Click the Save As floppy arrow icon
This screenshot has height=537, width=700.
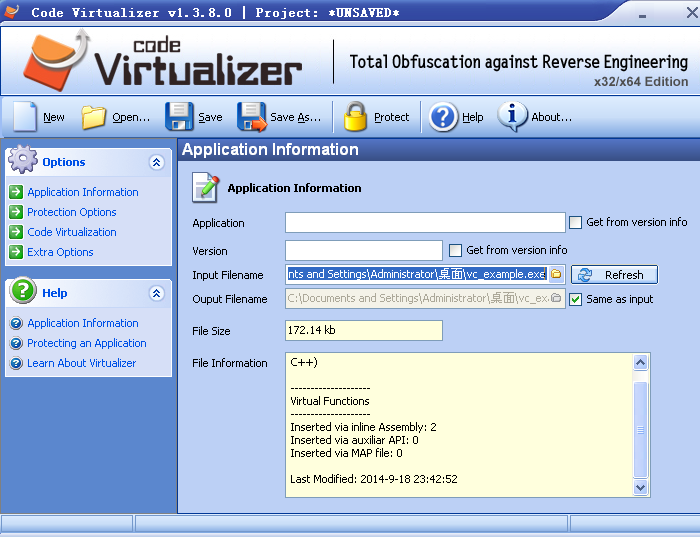coord(252,117)
